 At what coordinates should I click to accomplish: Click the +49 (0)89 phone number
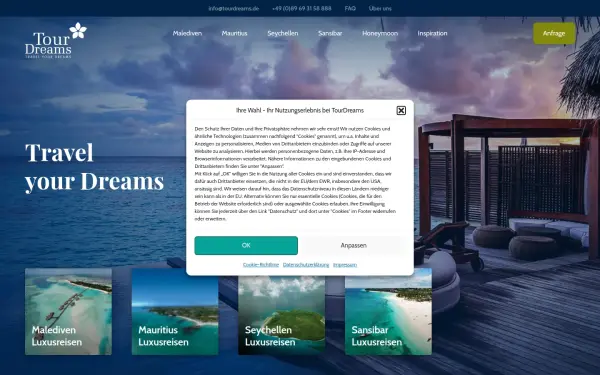pyautogui.click(x=302, y=8)
